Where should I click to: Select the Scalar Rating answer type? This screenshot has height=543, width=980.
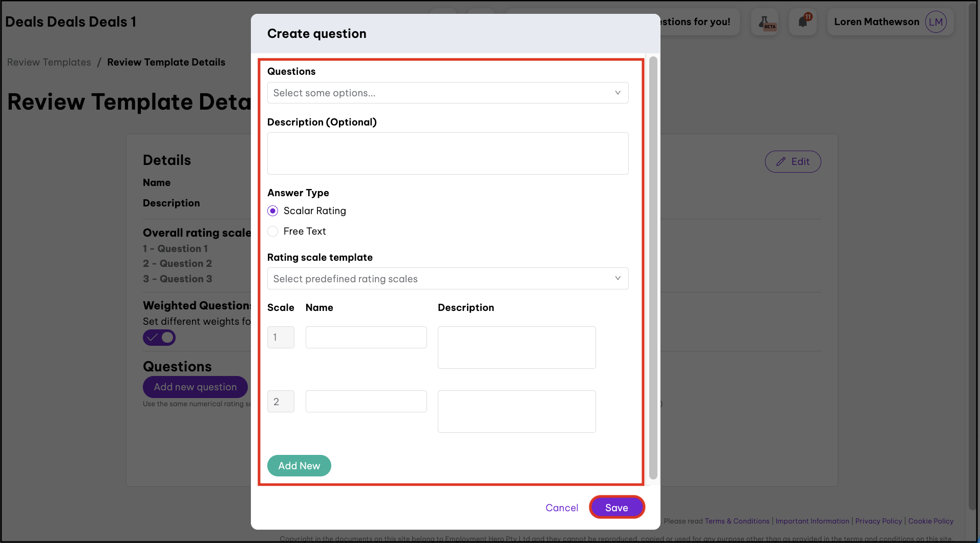[x=273, y=211]
